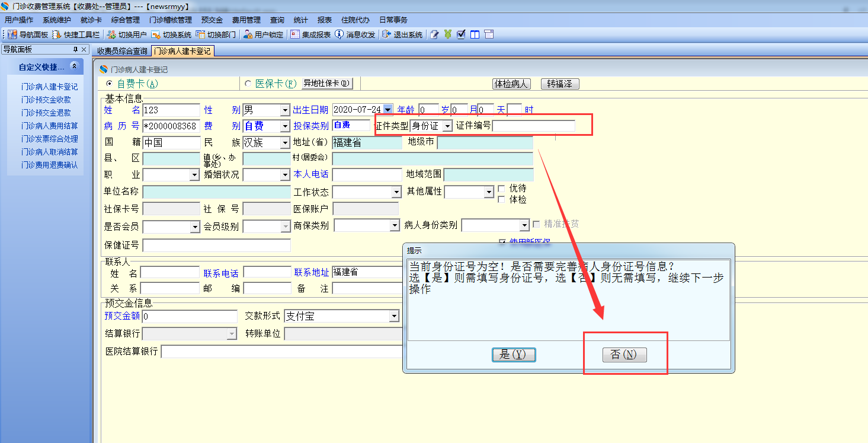The width and height of the screenshot is (868, 443).
Task: Open 门诊发票综合处理 in the shortcut list
Action: [49, 139]
